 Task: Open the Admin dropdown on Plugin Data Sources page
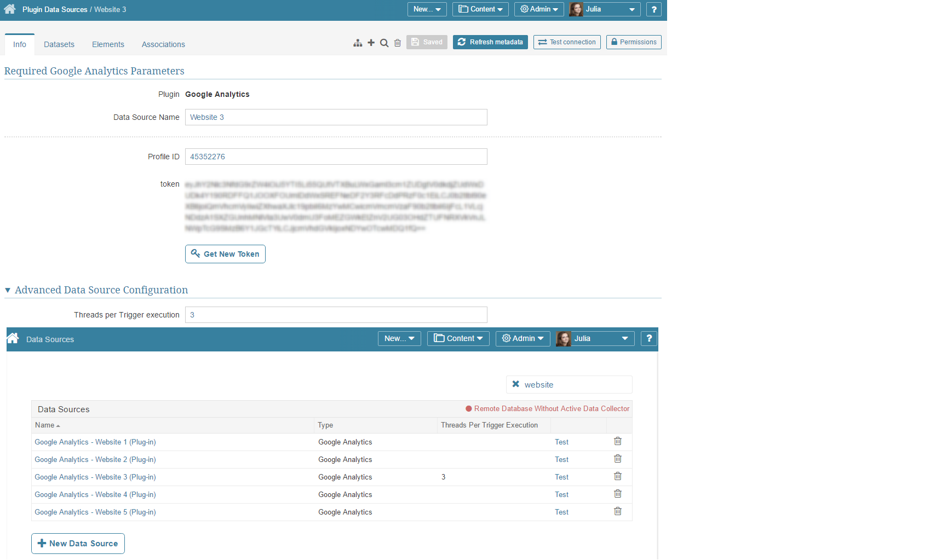coord(539,9)
